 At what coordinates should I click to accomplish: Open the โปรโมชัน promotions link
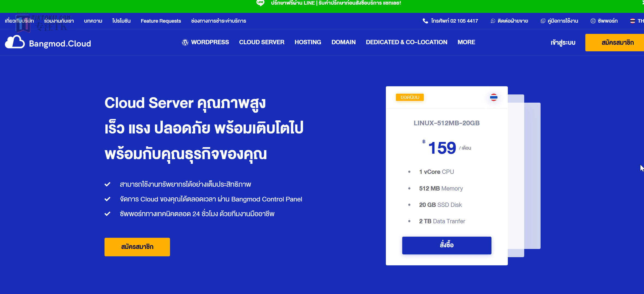(121, 21)
